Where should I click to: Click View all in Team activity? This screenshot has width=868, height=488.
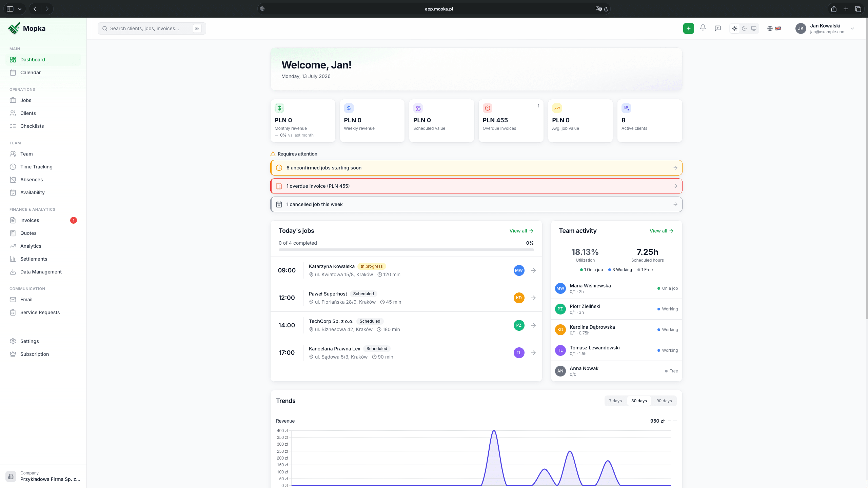(x=662, y=231)
